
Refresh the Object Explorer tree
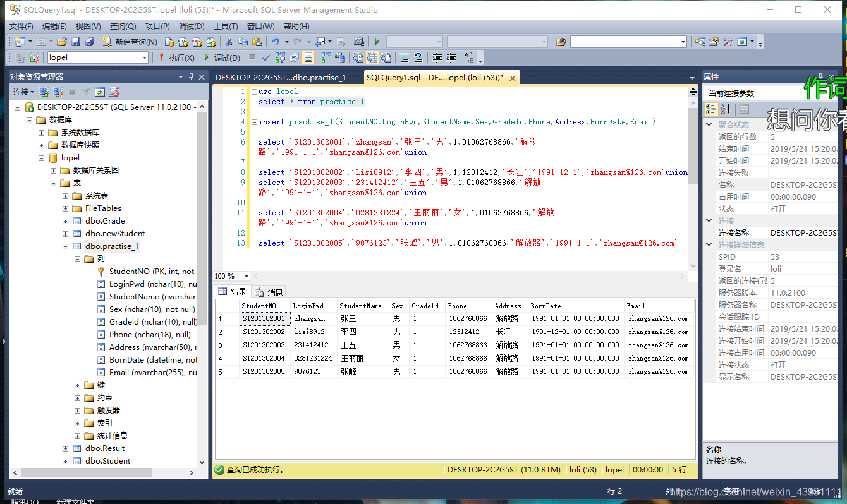(x=101, y=92)
